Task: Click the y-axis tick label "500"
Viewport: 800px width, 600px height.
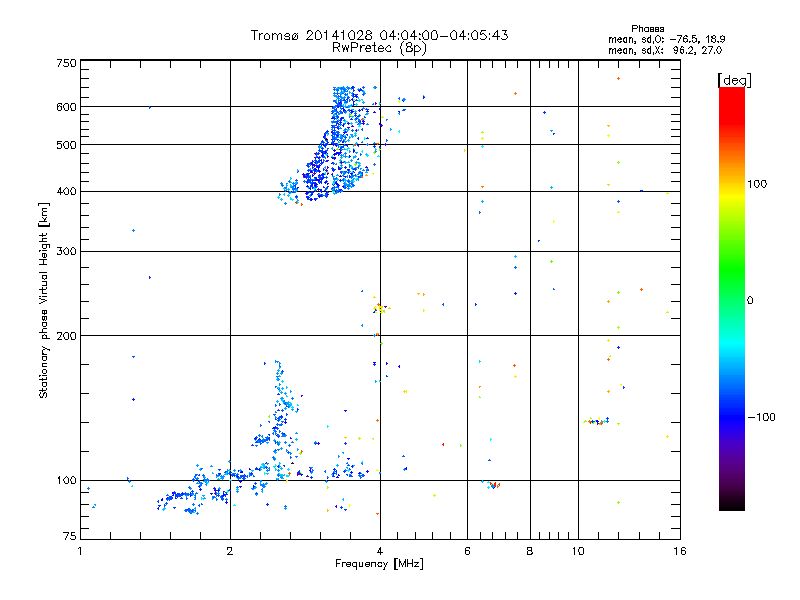Action: pyautogui.click(x=66, y=145)
